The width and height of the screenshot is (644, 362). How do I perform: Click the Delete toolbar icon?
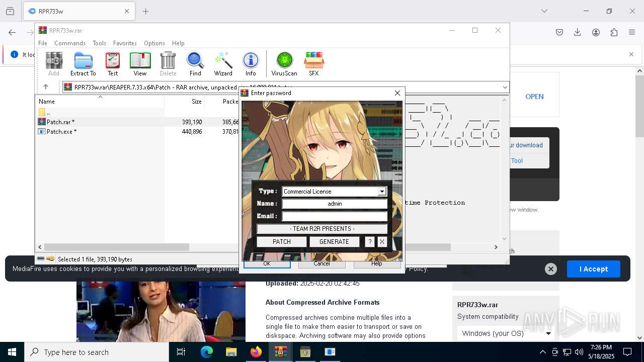168,64
